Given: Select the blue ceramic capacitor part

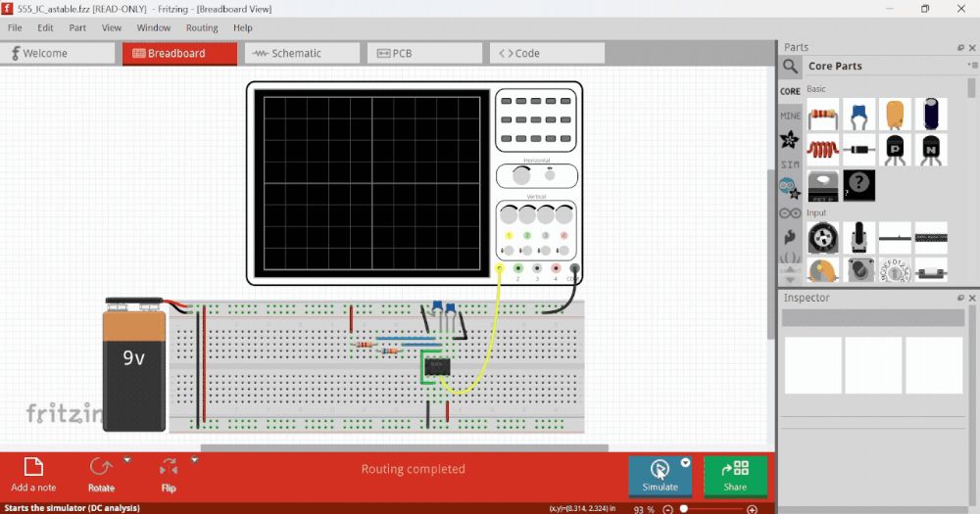Looking at the screenshot, I should [x=858, y=115].
